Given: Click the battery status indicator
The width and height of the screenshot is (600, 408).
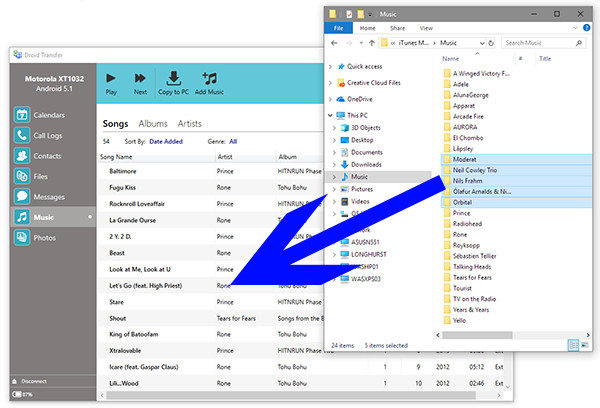Looking at the screenshot, I should [22, 394].
